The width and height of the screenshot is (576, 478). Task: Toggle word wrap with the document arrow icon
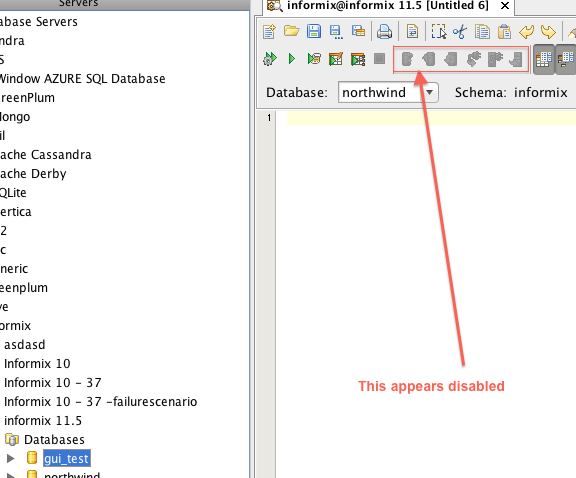(x=412, y=32)
